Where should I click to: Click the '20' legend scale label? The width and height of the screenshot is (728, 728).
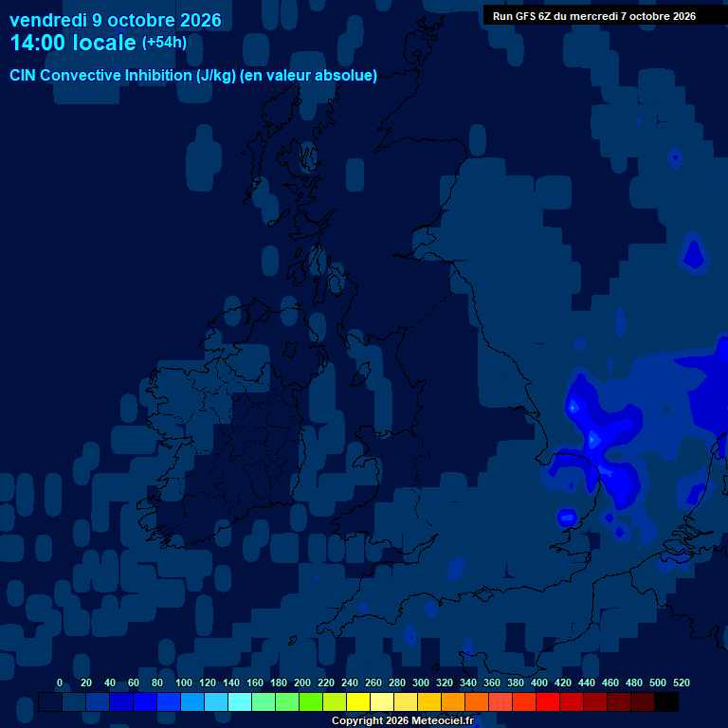[x=86, y=682]
